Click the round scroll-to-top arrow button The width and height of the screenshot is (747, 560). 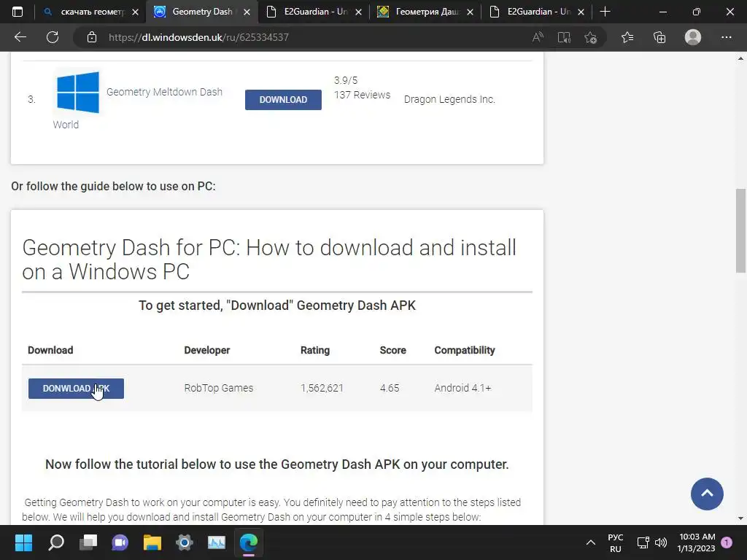tap(707, 494)
